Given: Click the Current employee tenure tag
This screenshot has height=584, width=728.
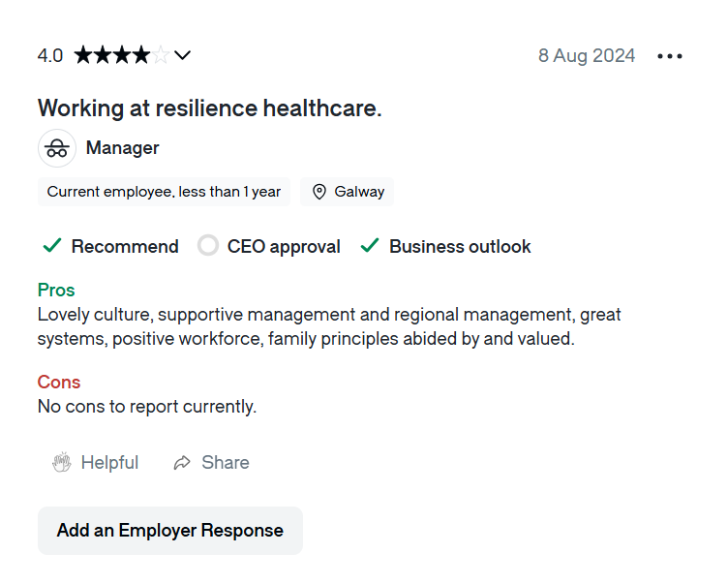Looking at the screenshot, I should coord(164,192).
